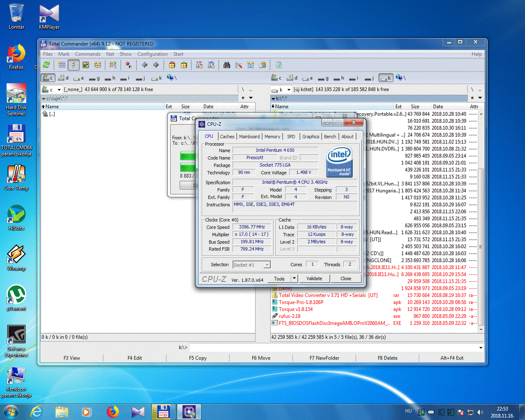Go back with the left arrow toolbar icon
The width and height of the screenshot is (525, 420).
pyautogui.click(x=144, y=65)
